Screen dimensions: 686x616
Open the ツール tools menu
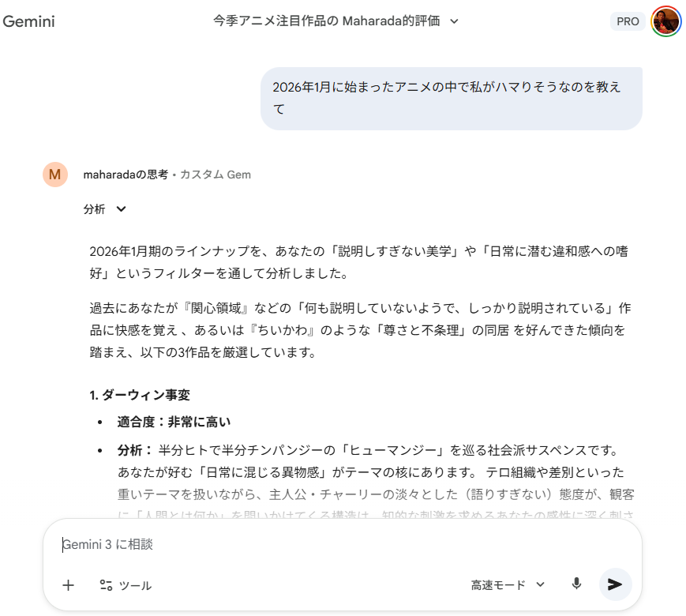click(126, 585)
